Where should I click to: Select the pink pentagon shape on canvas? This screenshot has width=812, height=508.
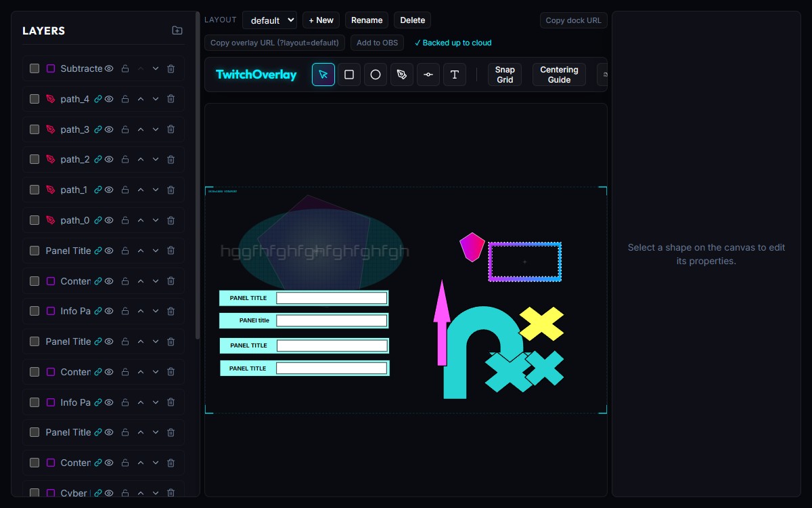472,247
